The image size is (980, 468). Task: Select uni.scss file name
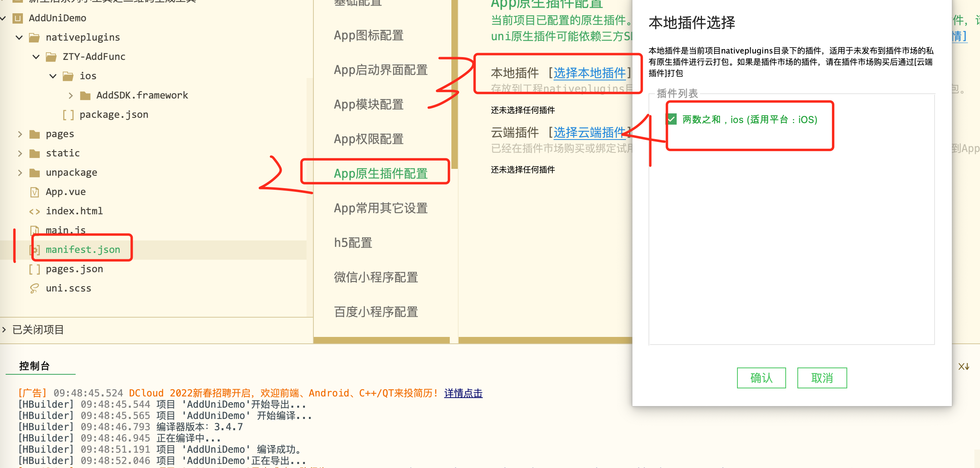click(x=68, y=288)
